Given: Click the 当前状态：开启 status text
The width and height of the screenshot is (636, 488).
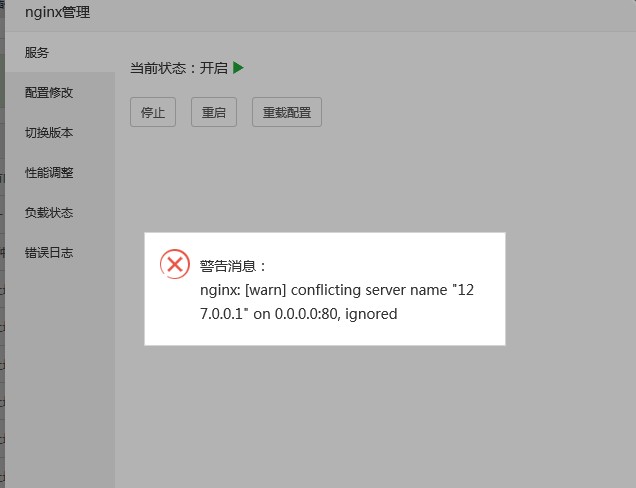Looking at the screenshot, I should coord(179,68).
